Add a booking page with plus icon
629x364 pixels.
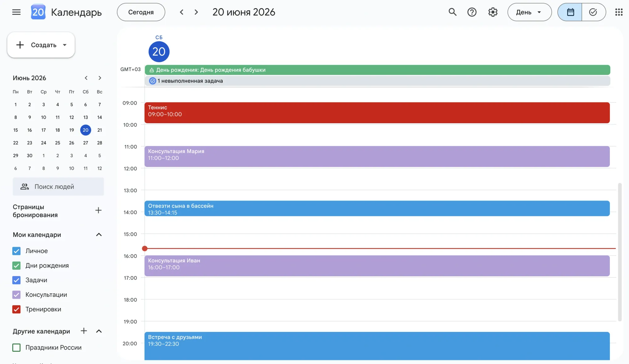[x=98, y=210]
